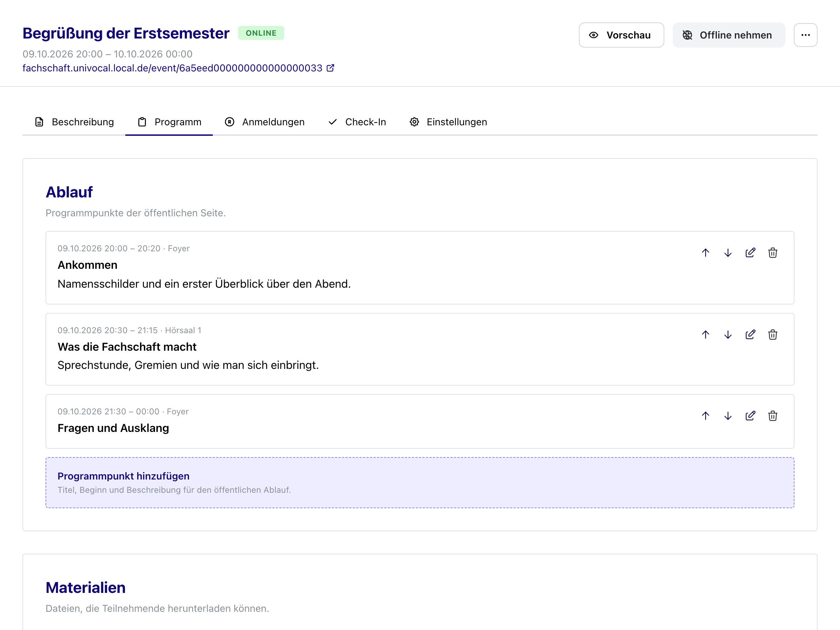Click 'Namensschilder und ein erster Überblick' description
This screenshot has height=630, width=840.
tap(204, 284)
